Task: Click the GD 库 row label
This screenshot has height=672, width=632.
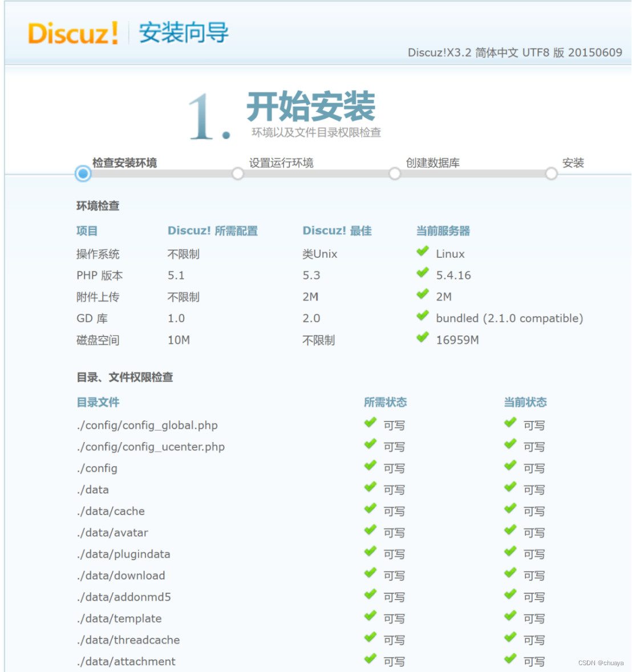Action: pyautogui.click(x=92, y=318)
